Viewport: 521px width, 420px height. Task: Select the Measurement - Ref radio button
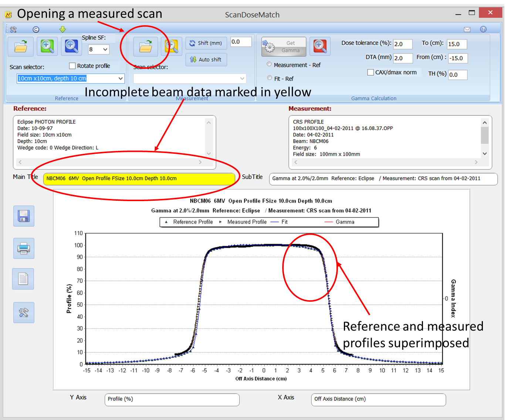[269, 64]
